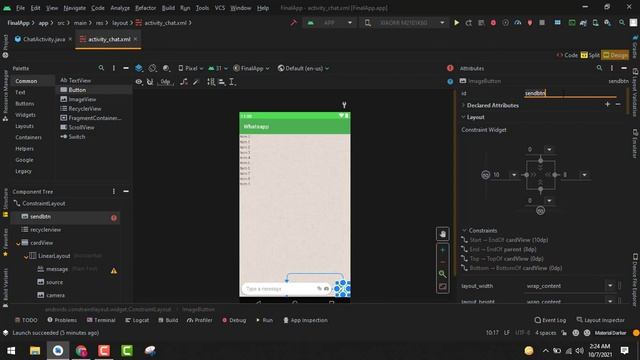640x360 pixels.
Task: Open the Pack alignment tool icon
Action: coord(211,82)
